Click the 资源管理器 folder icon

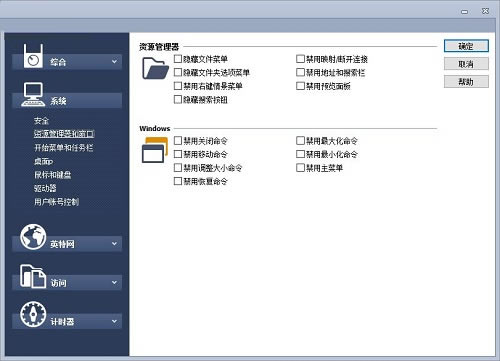click(155, 68)
